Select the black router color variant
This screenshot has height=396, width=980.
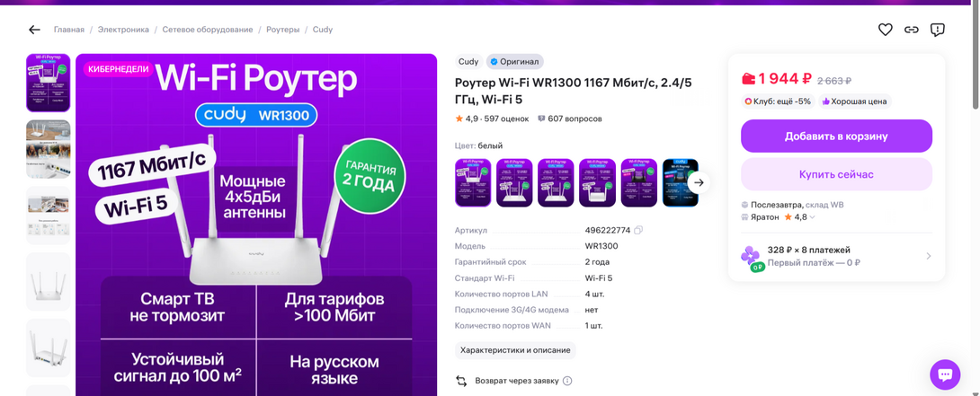point(680,182)
